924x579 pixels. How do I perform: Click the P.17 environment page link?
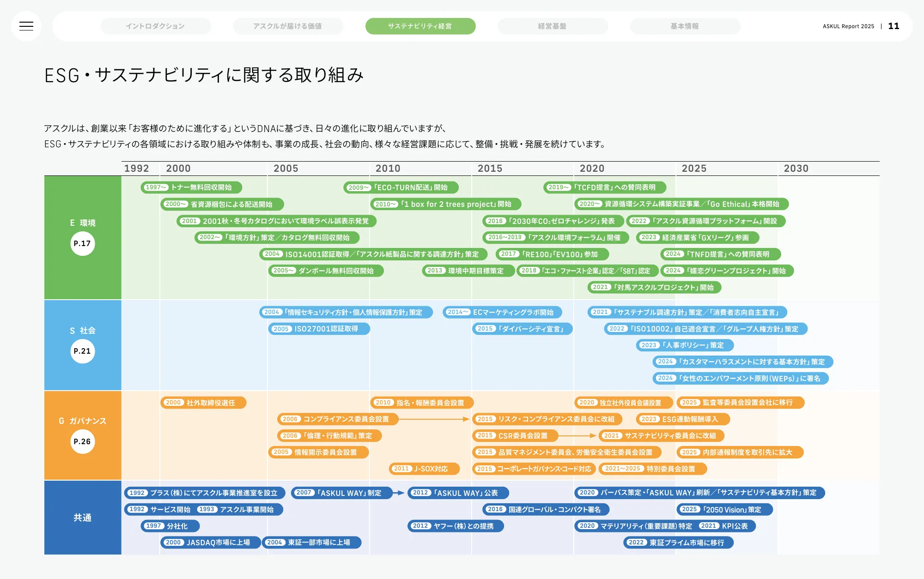tap(83, 243)
